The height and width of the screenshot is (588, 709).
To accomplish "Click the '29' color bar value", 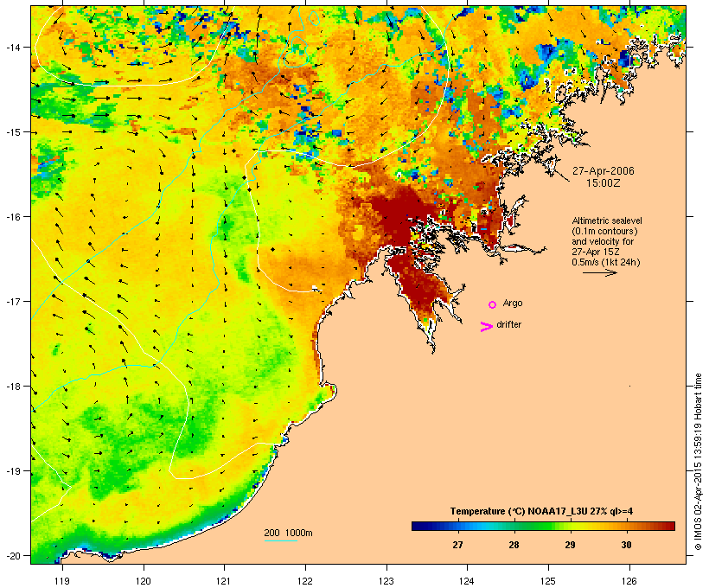I will click(x=570, y=545).
